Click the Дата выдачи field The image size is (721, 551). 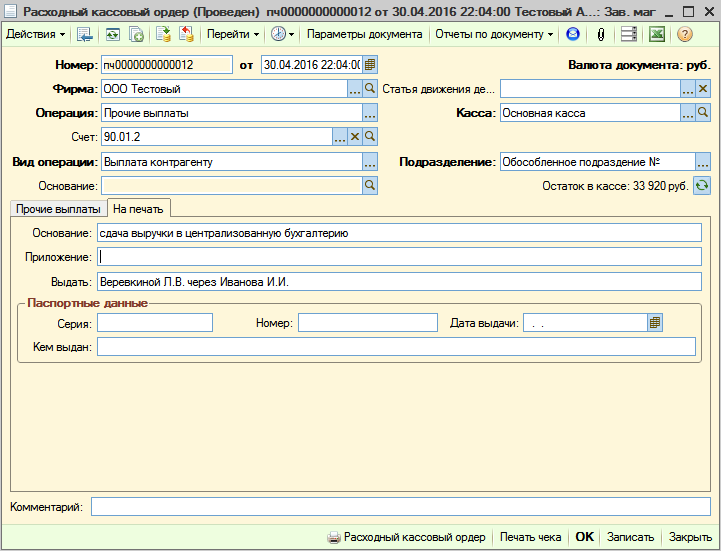pyautogui.click(x=585, y=322)
